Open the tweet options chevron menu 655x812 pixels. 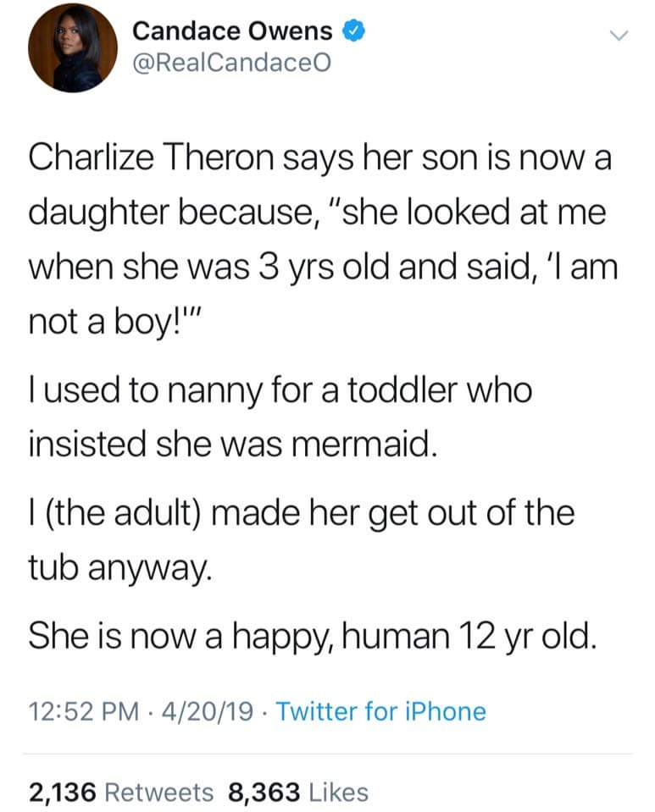tap(619, 36)
